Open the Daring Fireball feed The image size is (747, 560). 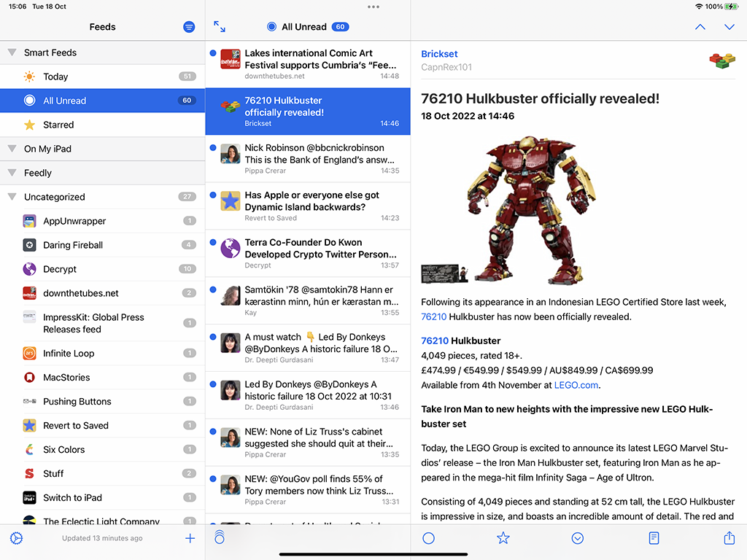(x=102, y=245)
